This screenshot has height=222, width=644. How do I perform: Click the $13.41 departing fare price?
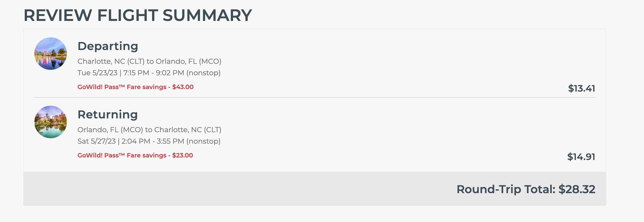pos(581,88)
